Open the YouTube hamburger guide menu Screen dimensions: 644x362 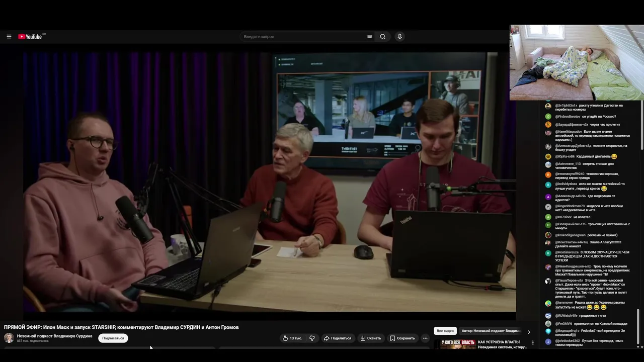tap(9, 37)
